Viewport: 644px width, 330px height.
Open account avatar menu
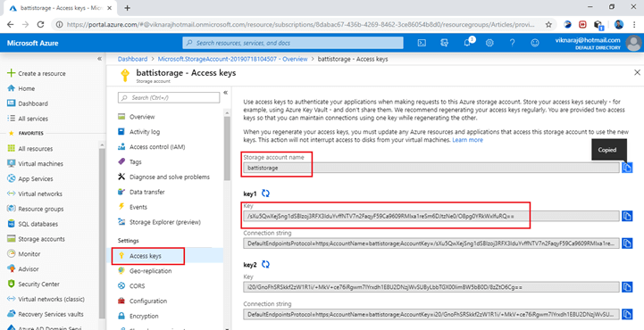(634, 43)
